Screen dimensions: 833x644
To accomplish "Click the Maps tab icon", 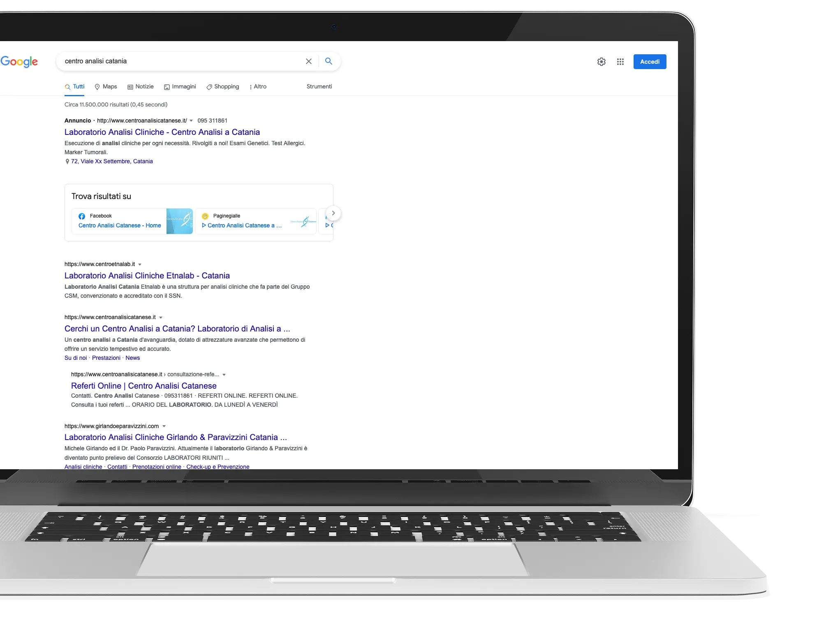I will (97, 87).
